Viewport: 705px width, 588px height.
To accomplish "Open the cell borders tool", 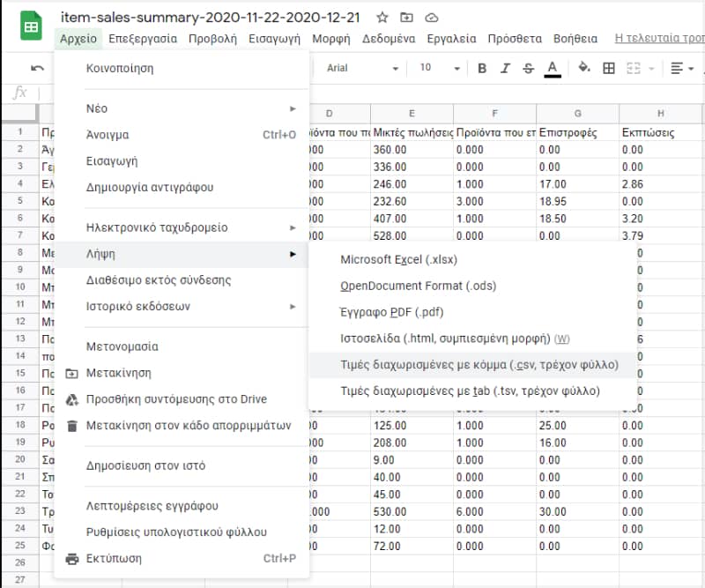I will point(608,68).
